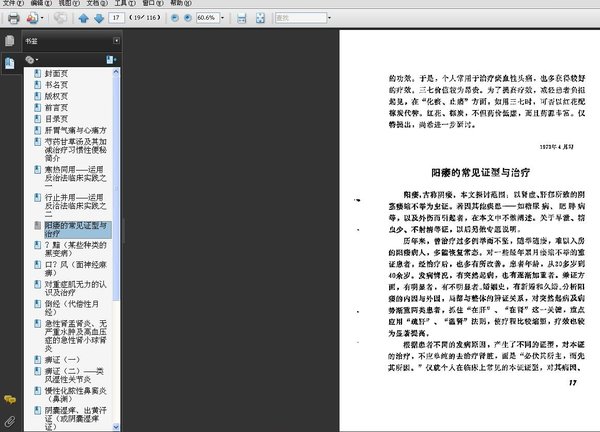Go to previous page with up arrow
600x432 pixels.
(x=83, y=18)
